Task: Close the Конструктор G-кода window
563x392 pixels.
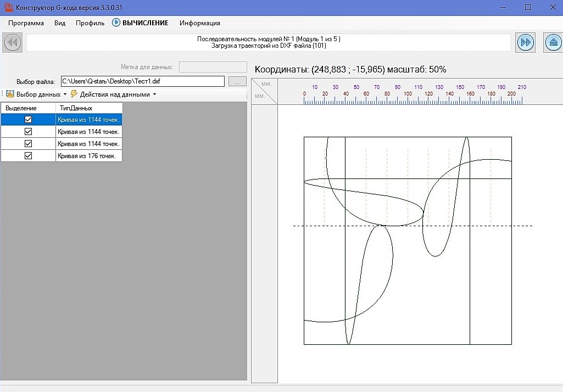Action: (x=553, y=7)
